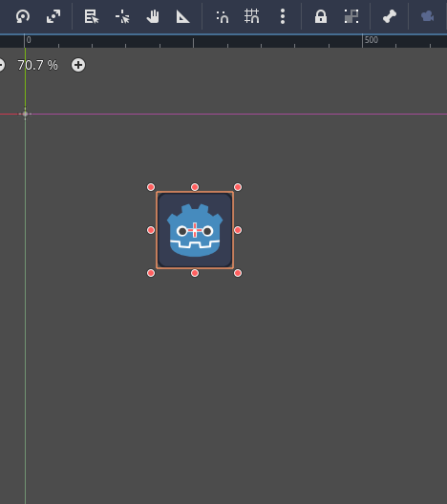Viewport: 447px width, 504px height.
Task: Switch to the Pan hand tool
Action: coord(153,16)
